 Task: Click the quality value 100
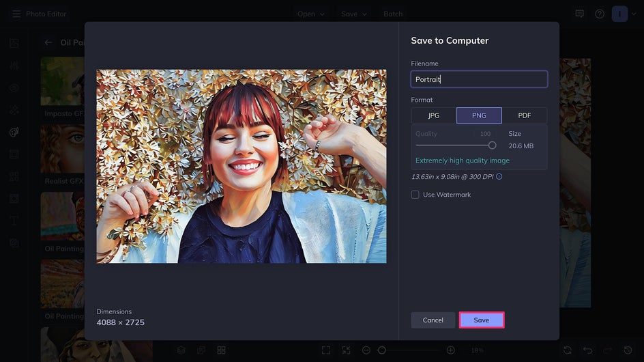click(485, 134)
